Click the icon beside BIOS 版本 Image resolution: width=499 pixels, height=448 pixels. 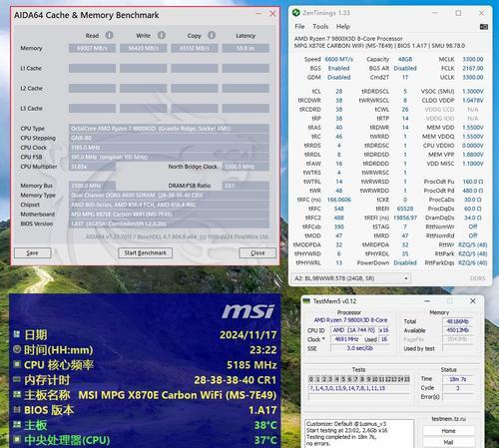pos(17,409)
